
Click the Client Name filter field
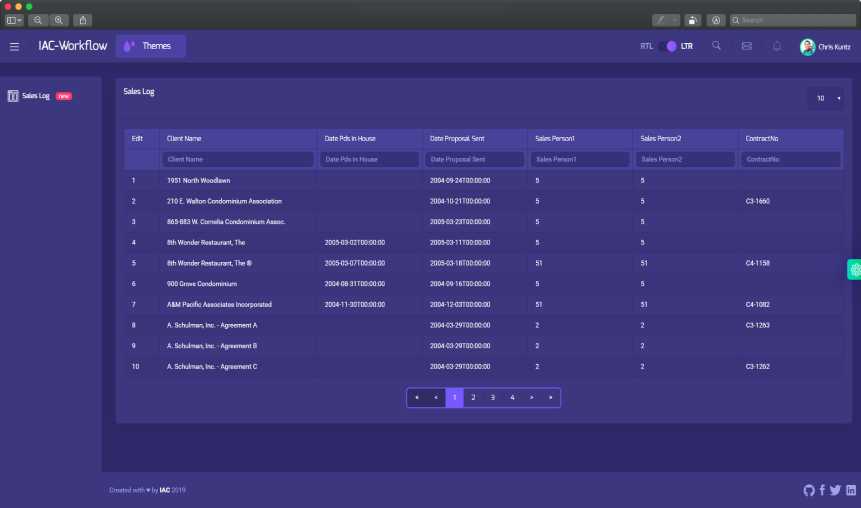tap(238, 159)
